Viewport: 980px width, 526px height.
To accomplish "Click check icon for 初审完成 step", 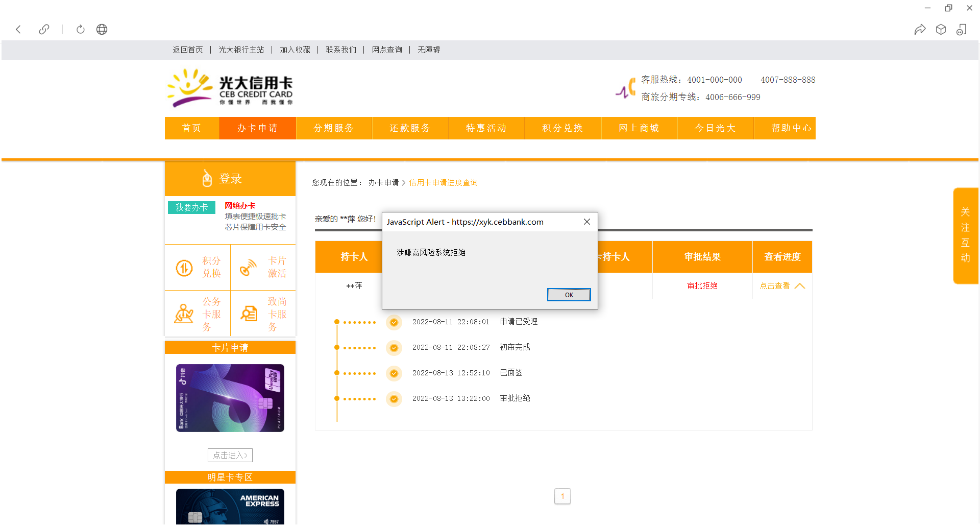I will (x=394, y=348).
